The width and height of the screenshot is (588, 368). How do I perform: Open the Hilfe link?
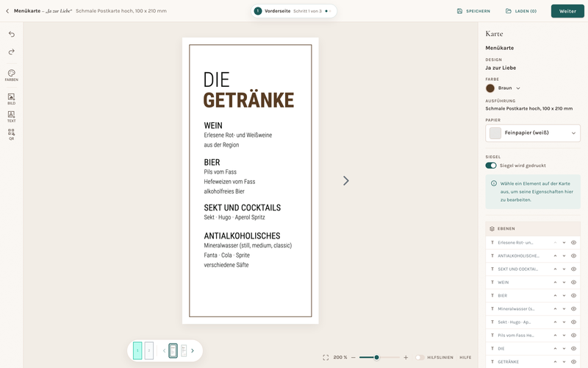(x=465, y=358)
